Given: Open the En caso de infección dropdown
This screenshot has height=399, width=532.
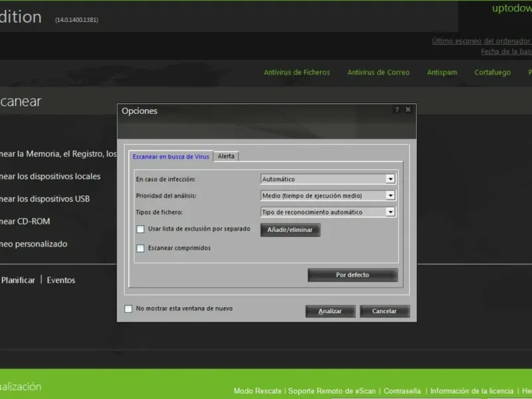Looking at the screenshot, I should [x=390, y=179].
